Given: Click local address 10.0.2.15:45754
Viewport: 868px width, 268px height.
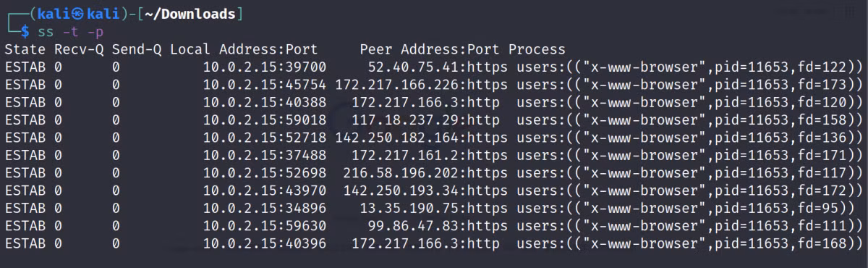Looking at the screenshot, I should [265, 85].
